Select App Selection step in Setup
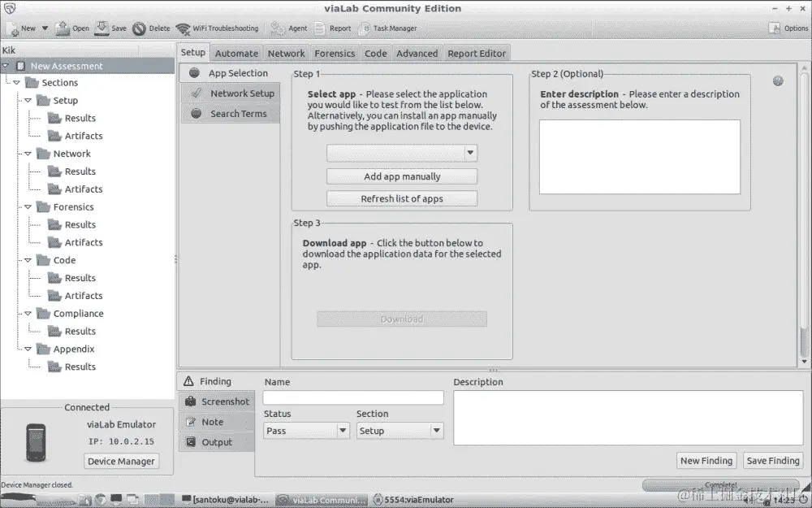 point(231,73)
